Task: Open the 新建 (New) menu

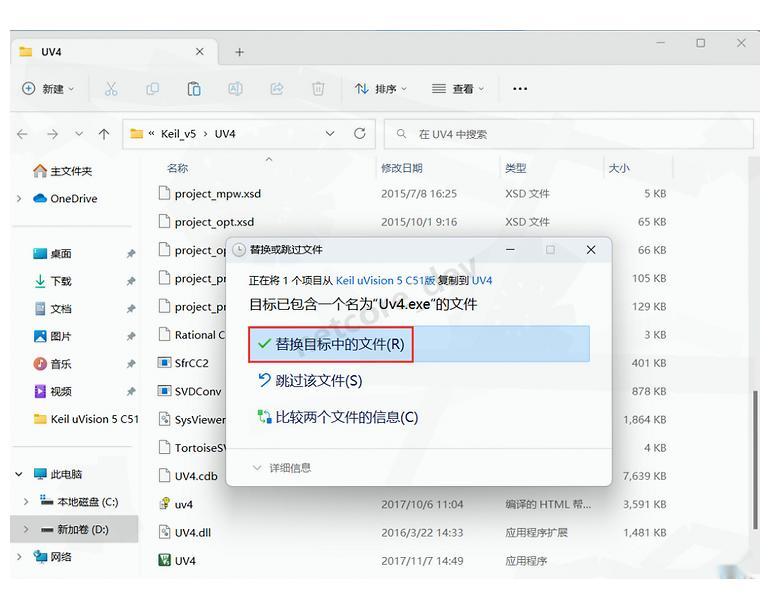Action: pos(48,89)
